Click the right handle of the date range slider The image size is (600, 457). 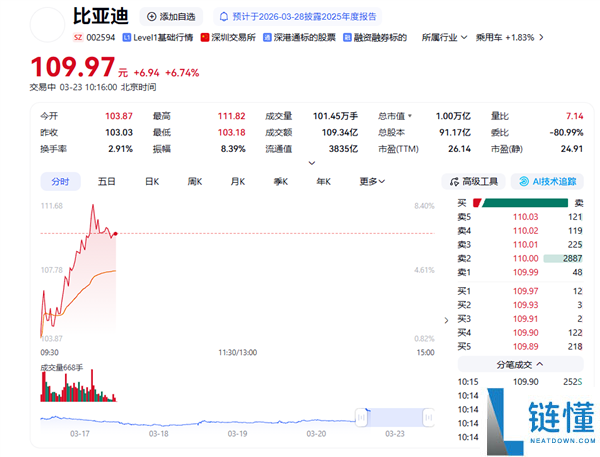[x=429, y=418]
